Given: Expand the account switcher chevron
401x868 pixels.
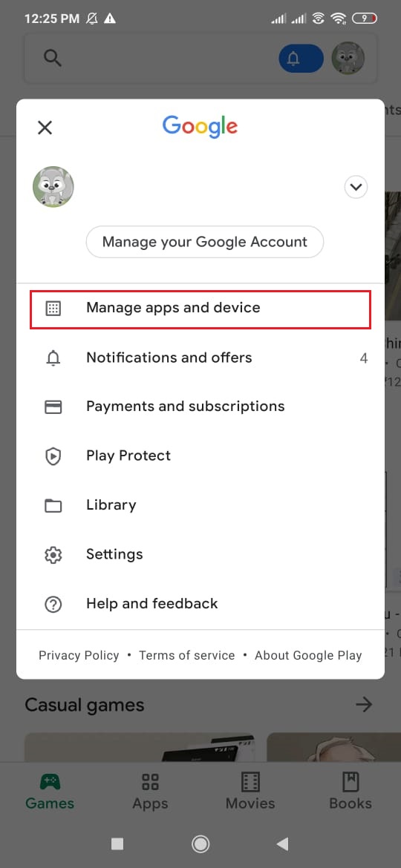Looking at the screenshot, I should pos(356,187).
